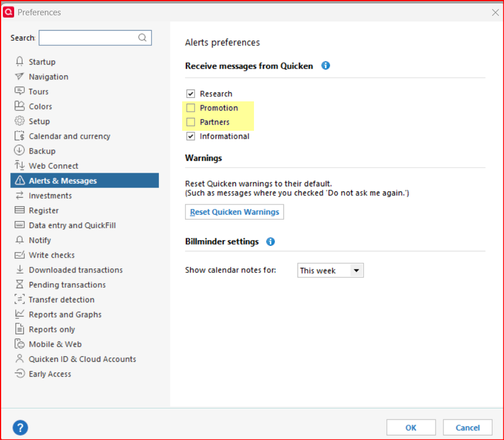504x440 pixels.
Task: Click the Early Access icon
Action: 20,373
